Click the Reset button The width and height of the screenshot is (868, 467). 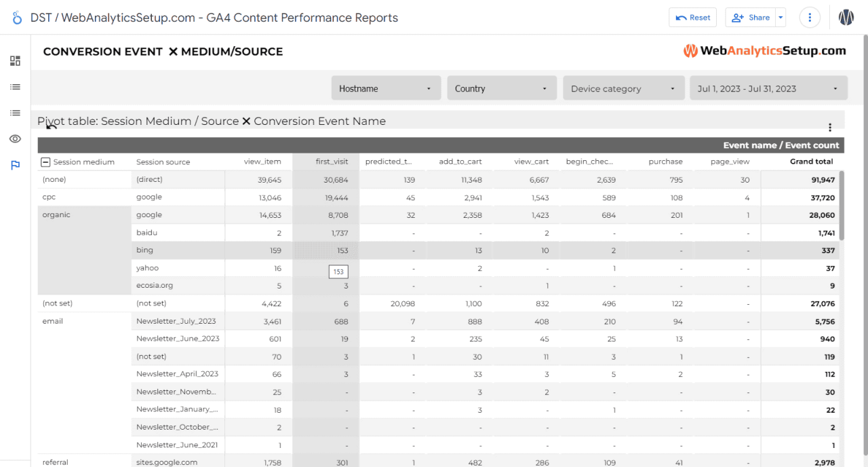coord(692,17)
